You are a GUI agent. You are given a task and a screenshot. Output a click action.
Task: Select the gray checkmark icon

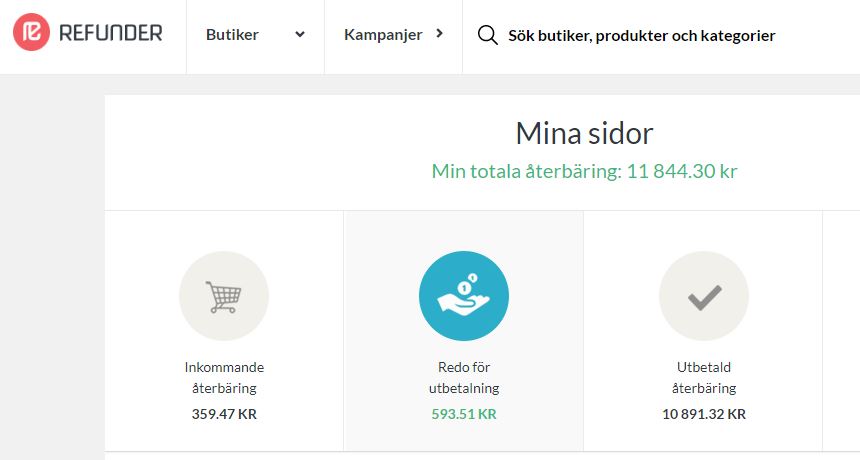[704, 296]
